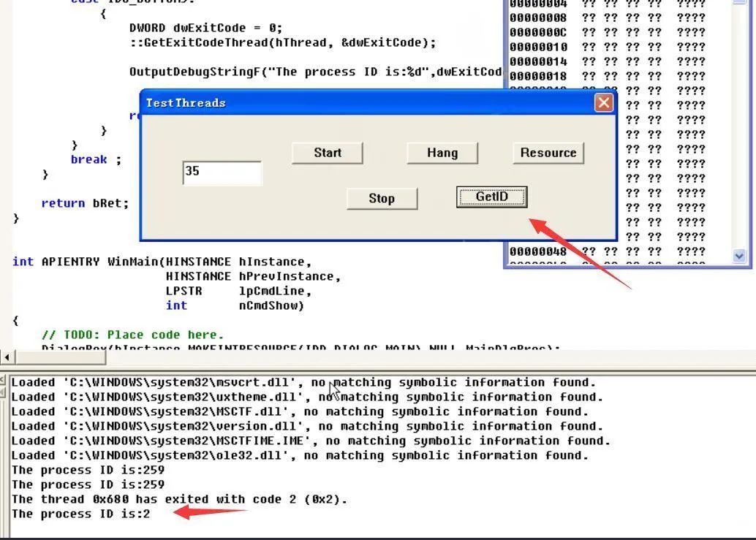Click the input field containing 35
The image size is (756, 540).
(x=222, y=172)
